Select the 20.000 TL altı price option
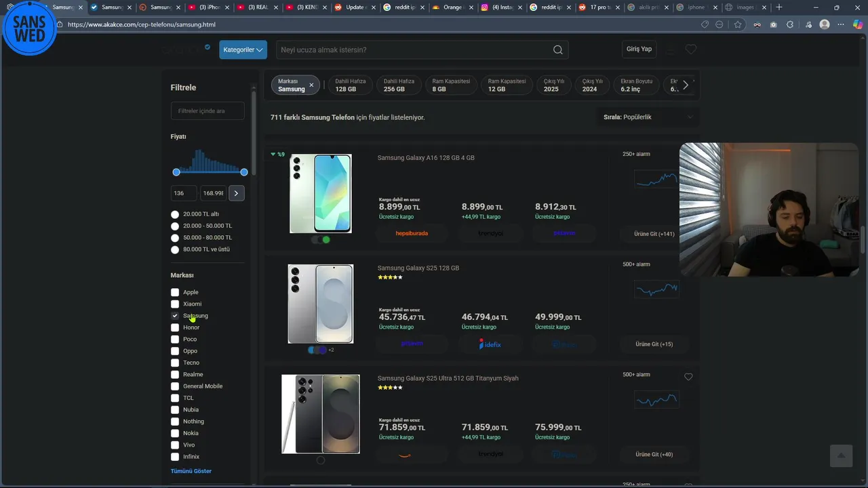Image resolution: width=868 pixels, height=488 pixels. point(175,214)
